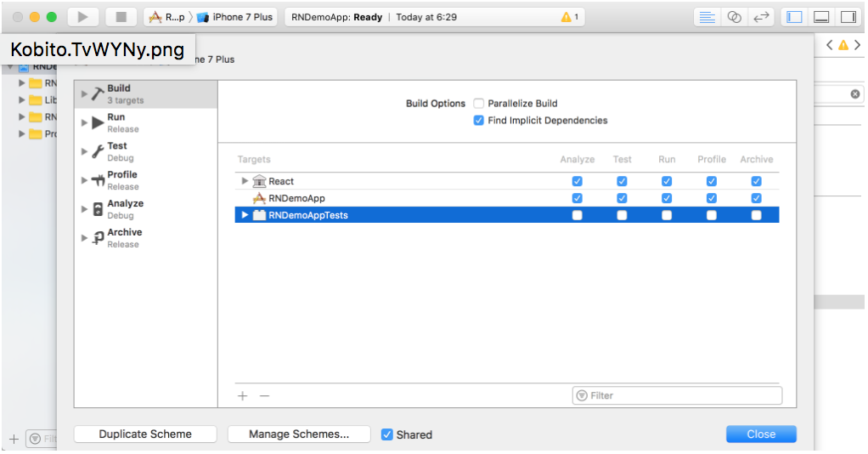Click the RNDemoApp application icon
Screen dimensions: 868x454
pos(259,198)
